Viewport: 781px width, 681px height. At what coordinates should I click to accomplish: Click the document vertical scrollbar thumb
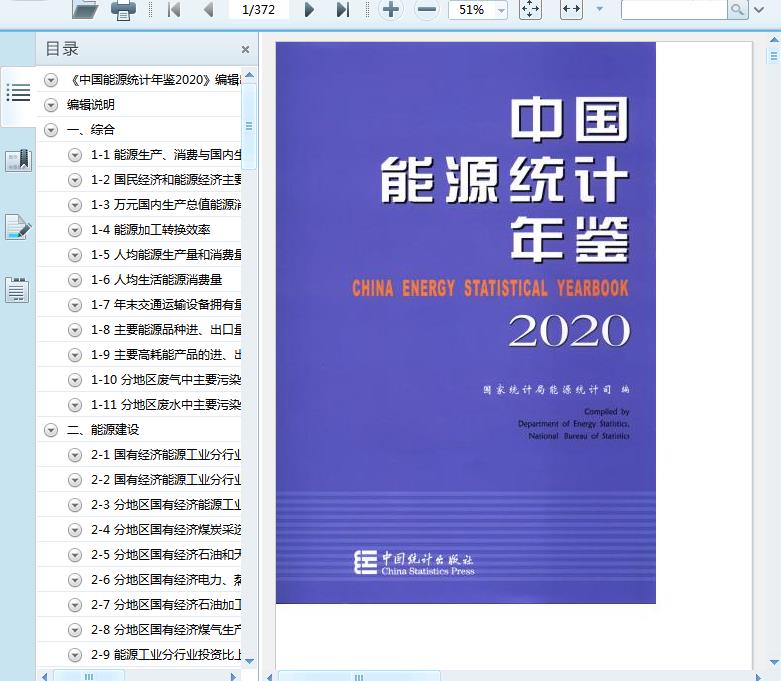[x=774, y=55]
